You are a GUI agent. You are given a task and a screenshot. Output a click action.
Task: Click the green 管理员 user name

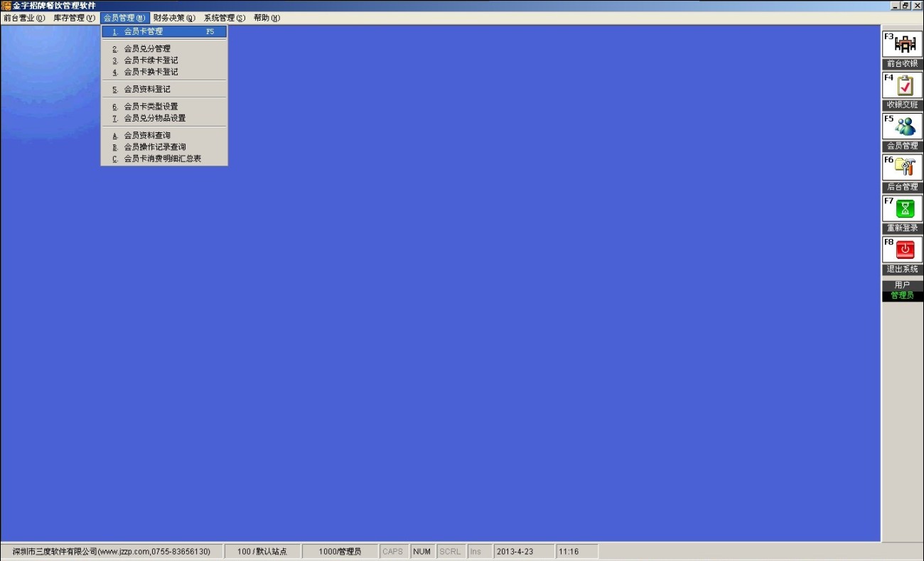[x=902, y=296]
